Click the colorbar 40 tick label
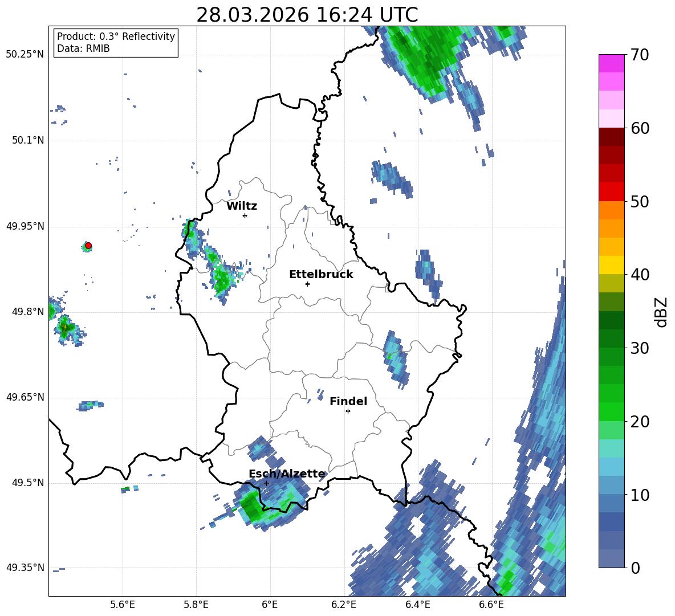This screenshot has height=616, width=675. pos(640,275)
